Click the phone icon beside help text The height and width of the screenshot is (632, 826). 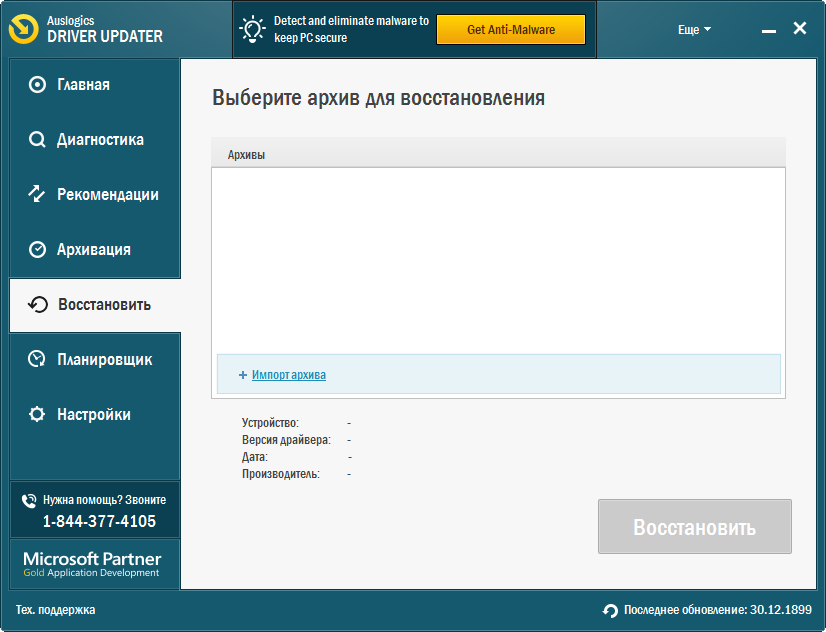pos(28,500)
